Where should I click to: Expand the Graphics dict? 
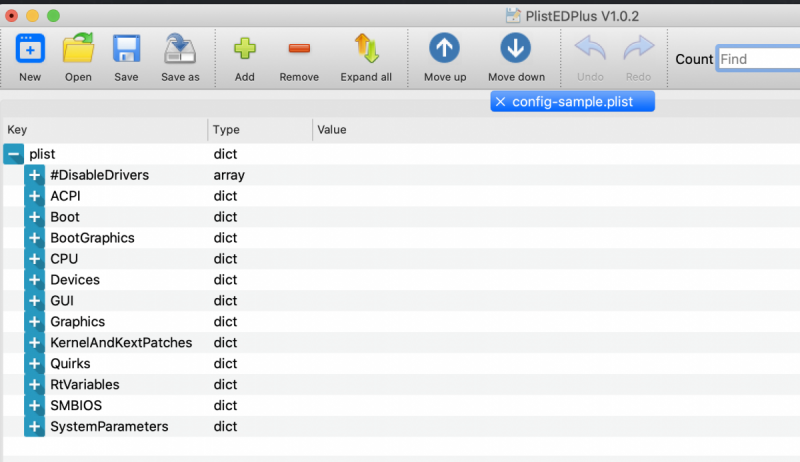[x=34, y=321]
